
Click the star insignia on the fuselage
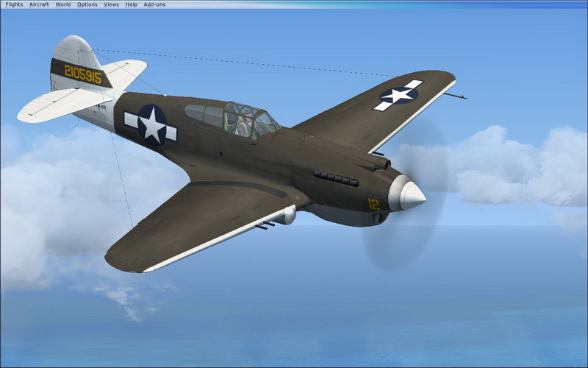pos(151,125)
